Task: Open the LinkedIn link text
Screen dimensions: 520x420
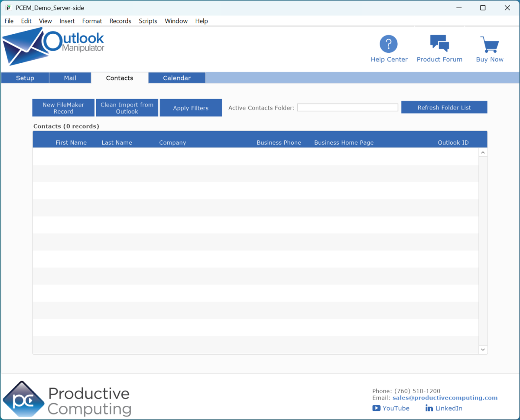Action: pos(448,408)
